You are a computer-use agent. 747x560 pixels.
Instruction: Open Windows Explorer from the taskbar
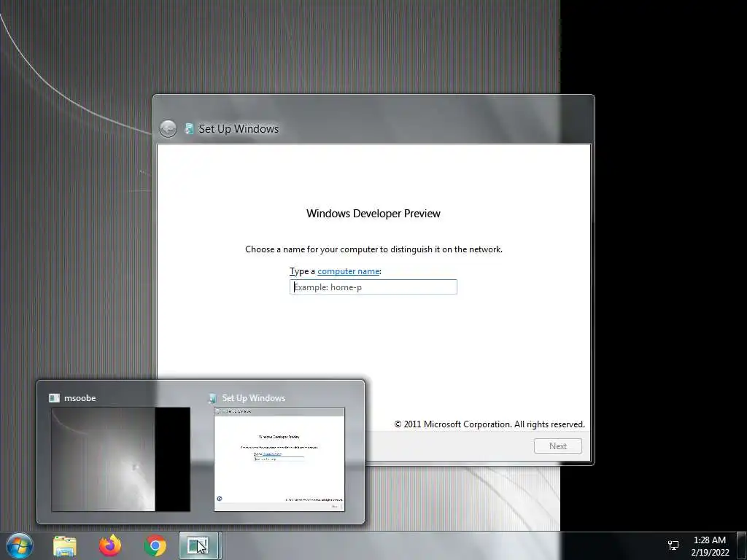[x=65, y=545]
